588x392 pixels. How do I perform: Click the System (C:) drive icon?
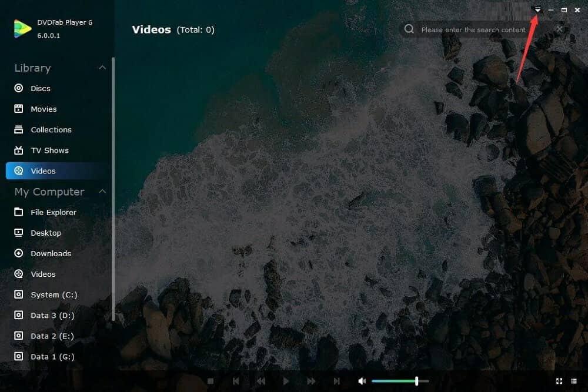coord(18,294)
